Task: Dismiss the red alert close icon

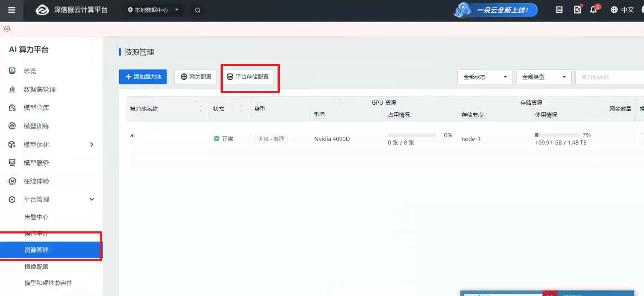Action: (7, 29)
